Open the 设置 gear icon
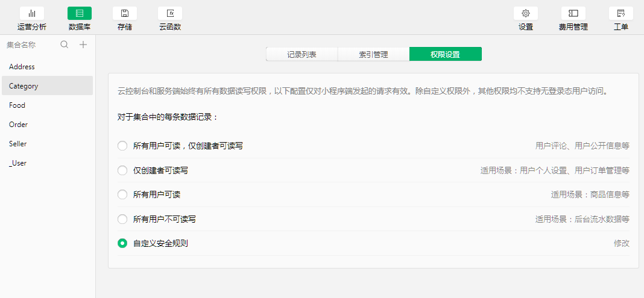Screen dimensions: 644x298 [526, 13]
